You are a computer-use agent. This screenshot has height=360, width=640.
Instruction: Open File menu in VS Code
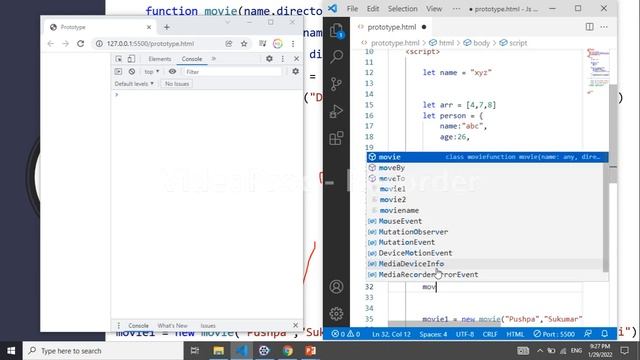352,9
